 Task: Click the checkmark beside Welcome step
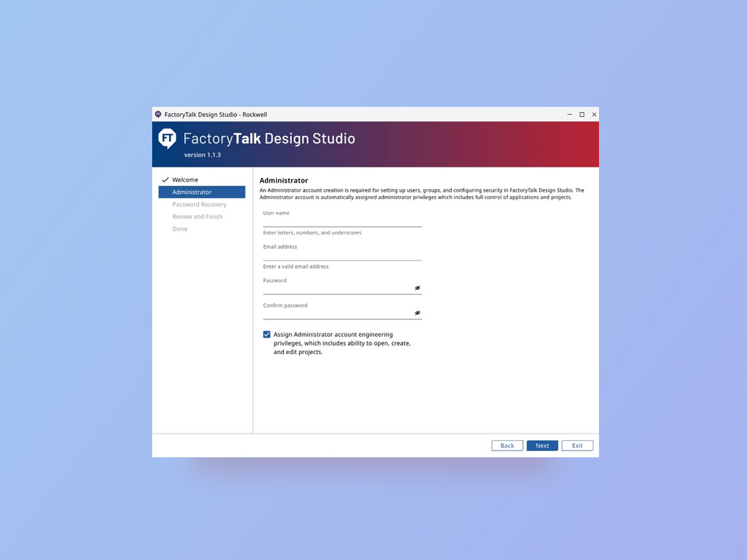(165, 179)
